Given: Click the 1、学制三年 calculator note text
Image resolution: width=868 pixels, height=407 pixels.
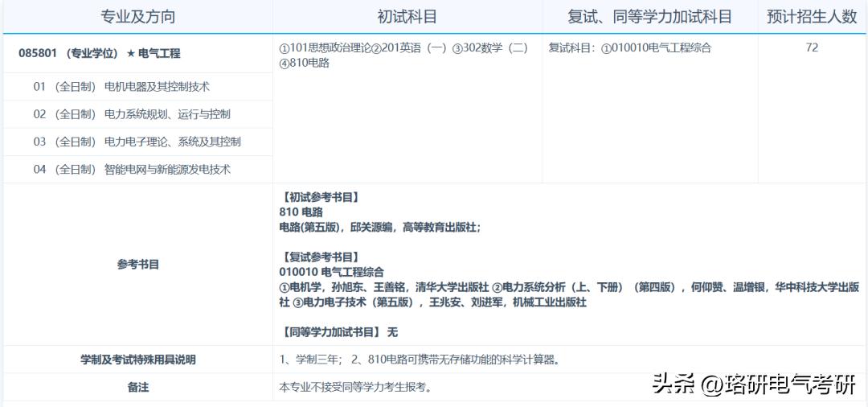Looking at the screenshot, I should (x=420, y=360).
